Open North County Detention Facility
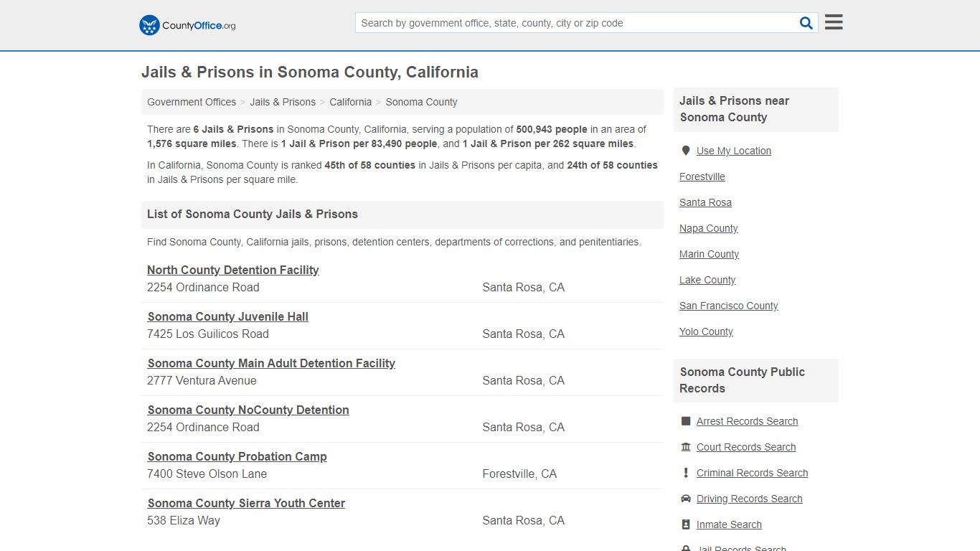Viewport: 980px width, 551px height. click(233, 270)
